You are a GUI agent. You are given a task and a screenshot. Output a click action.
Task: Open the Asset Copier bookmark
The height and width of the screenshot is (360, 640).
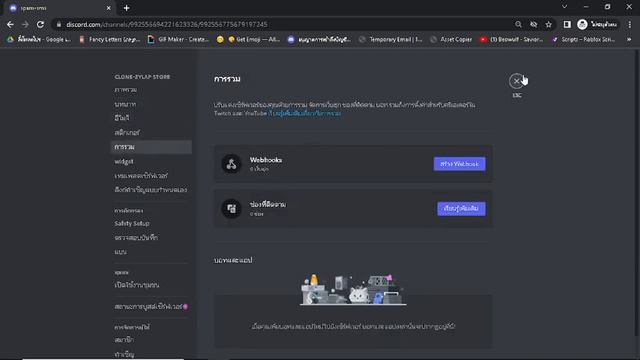451,40
